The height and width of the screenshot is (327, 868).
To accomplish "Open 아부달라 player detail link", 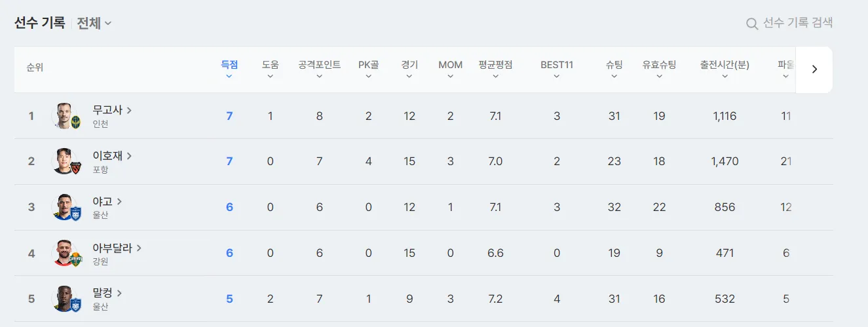I will 117,248.
